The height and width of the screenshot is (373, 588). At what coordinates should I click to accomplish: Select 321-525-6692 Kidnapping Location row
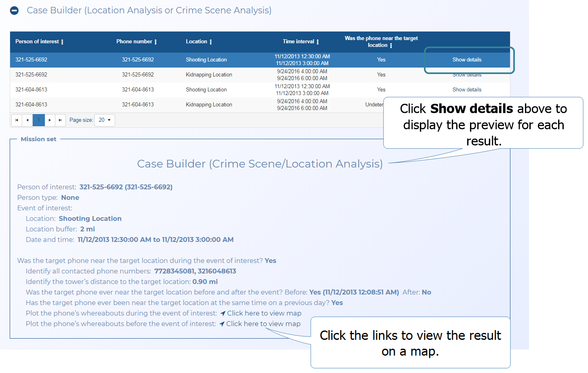tap(209, 75)
